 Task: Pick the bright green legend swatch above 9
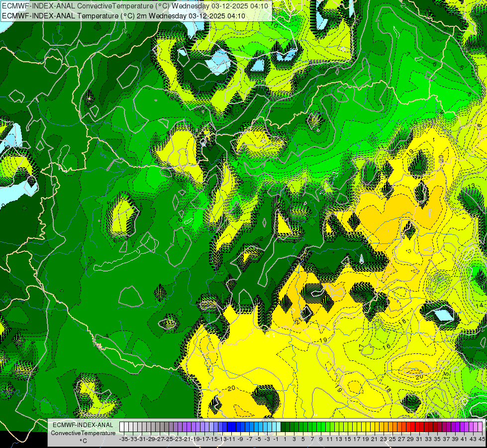coord(319,427)
